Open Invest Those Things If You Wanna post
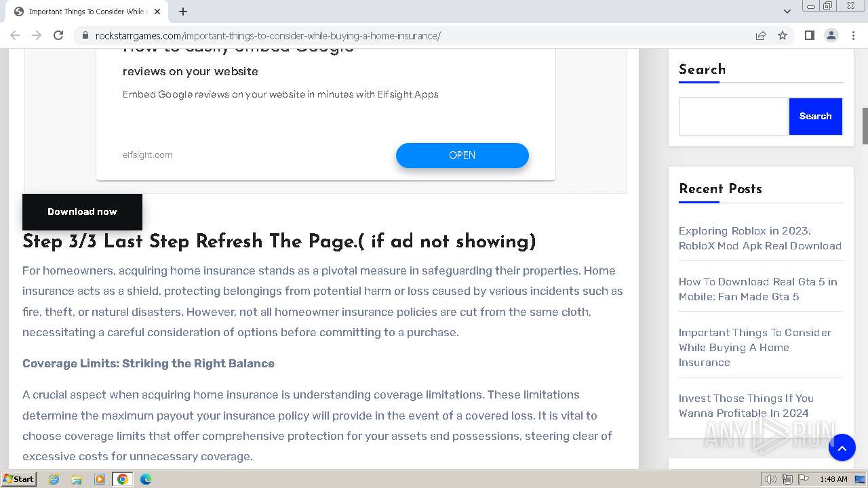868x488 pixels. click(746, 406)
